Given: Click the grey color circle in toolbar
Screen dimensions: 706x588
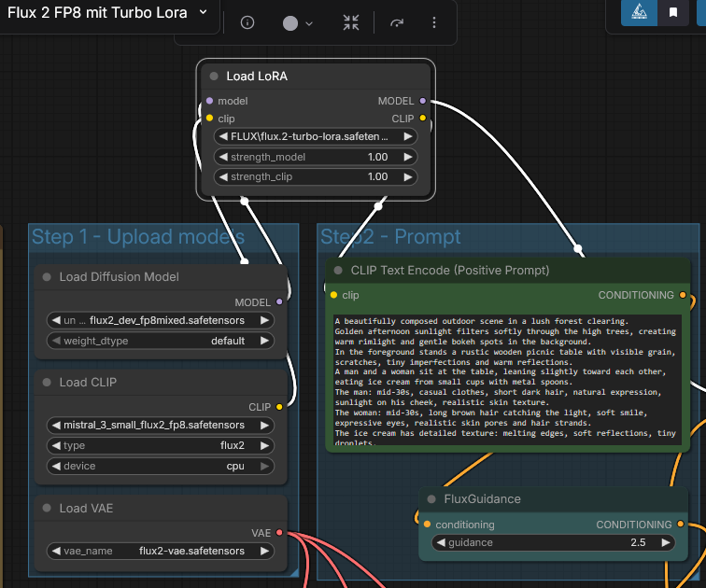Looking at the screenshot, I should (x=289, y=23).
